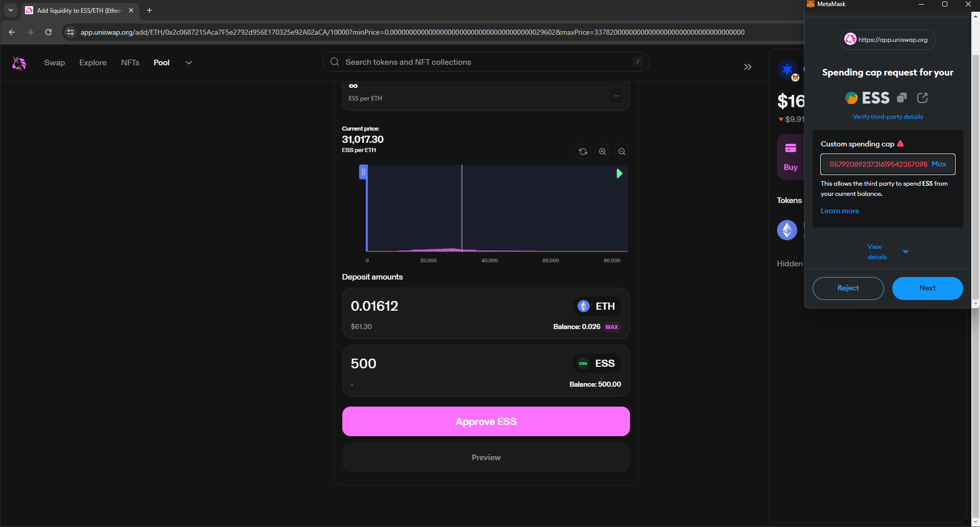Open ESS token in block explorer
The width and height of the screenshot is (980, 527).
(x=922, y=97)
